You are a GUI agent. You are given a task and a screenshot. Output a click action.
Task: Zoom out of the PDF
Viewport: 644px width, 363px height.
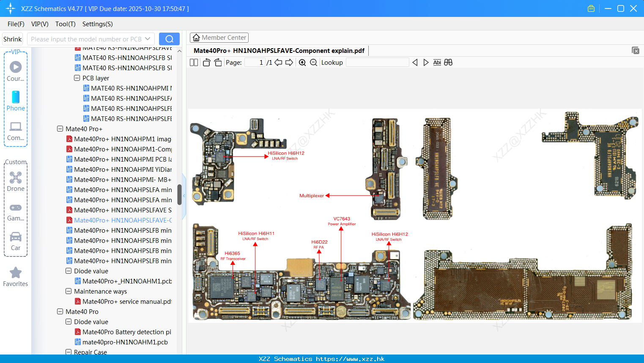pyautogui.click(x=313, y=63)
